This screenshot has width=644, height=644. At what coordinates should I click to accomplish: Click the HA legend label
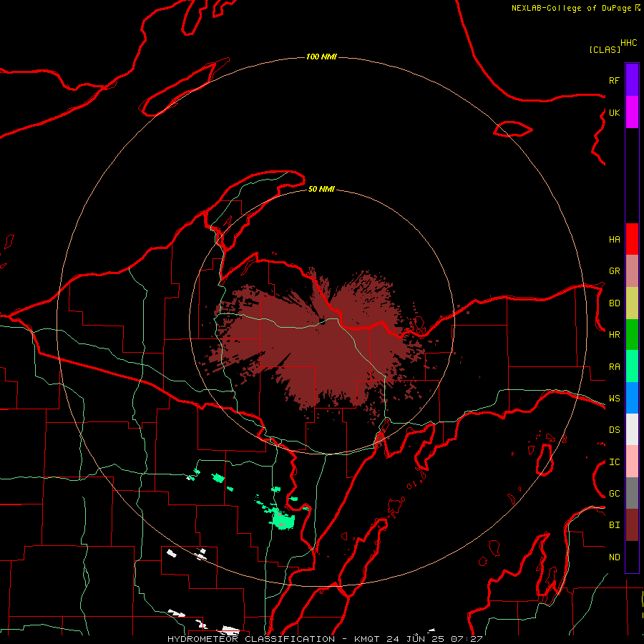(x=614, y=240)
